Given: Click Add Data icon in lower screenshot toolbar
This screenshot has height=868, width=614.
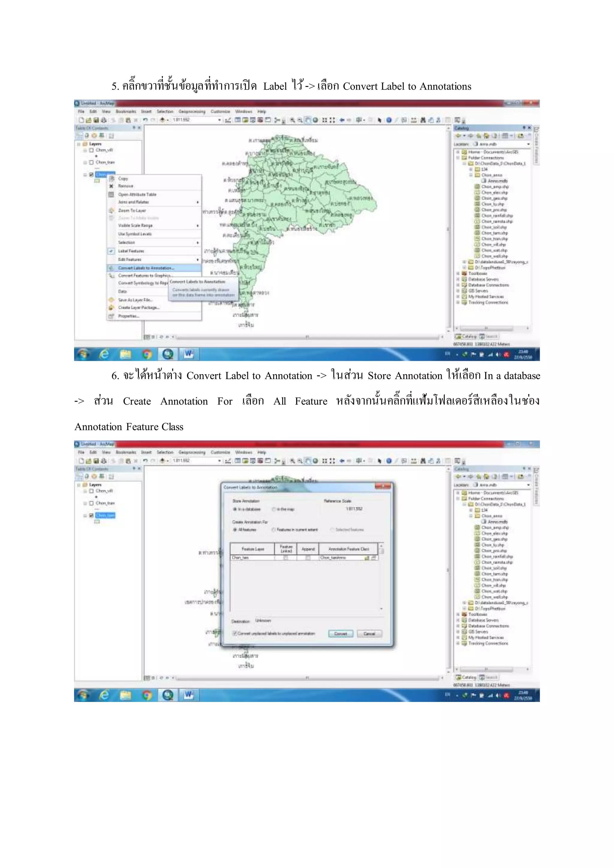Looking at the screenshot, I should click(x=162, y=461).
